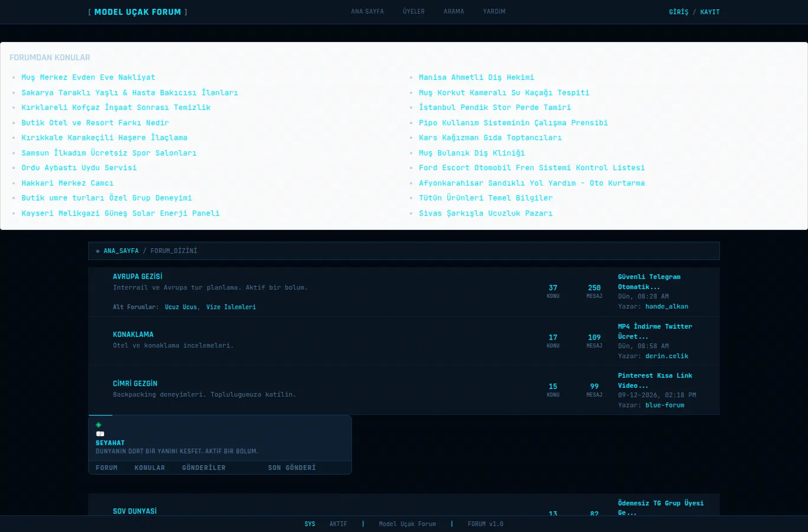View the hande_alkan author profile

coord(667,306)
